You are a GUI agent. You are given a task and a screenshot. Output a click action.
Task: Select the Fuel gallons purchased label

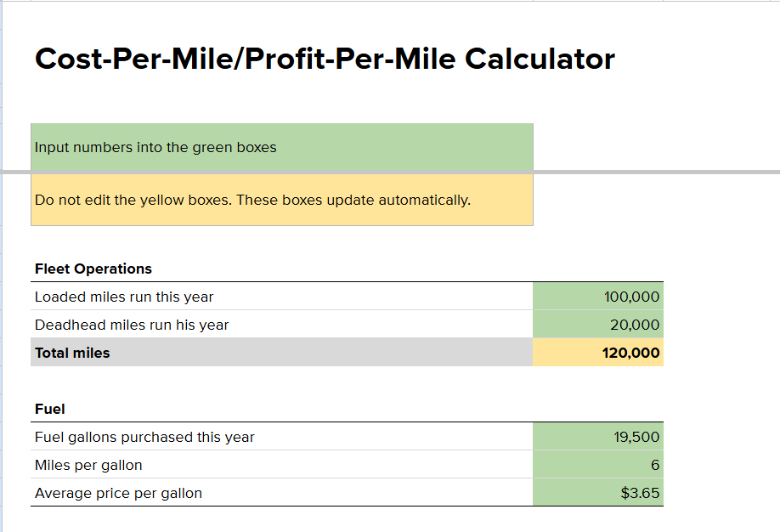click(x=144, y=437)
